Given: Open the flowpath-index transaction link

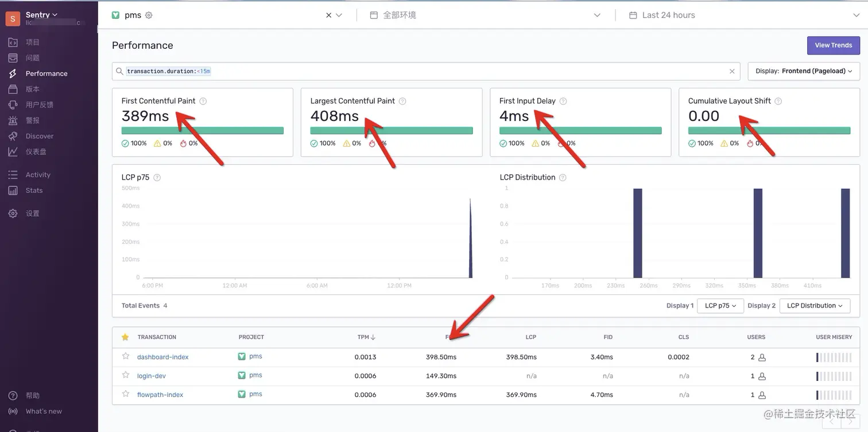Looking at the screenshot, I should (160, 395).
